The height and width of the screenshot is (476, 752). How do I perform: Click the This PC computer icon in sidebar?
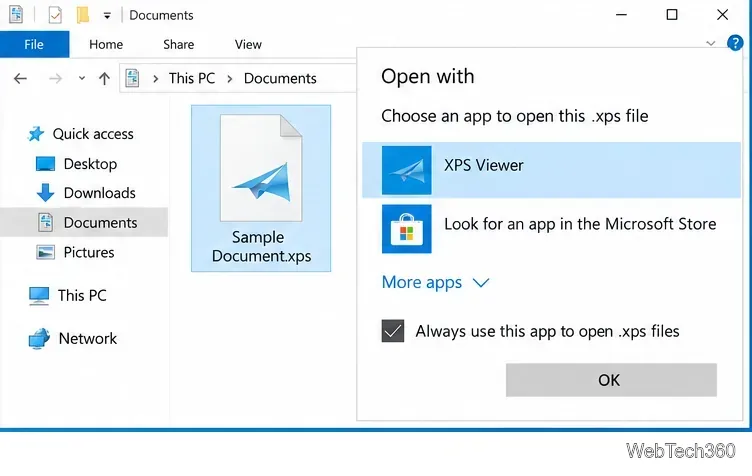39,296
